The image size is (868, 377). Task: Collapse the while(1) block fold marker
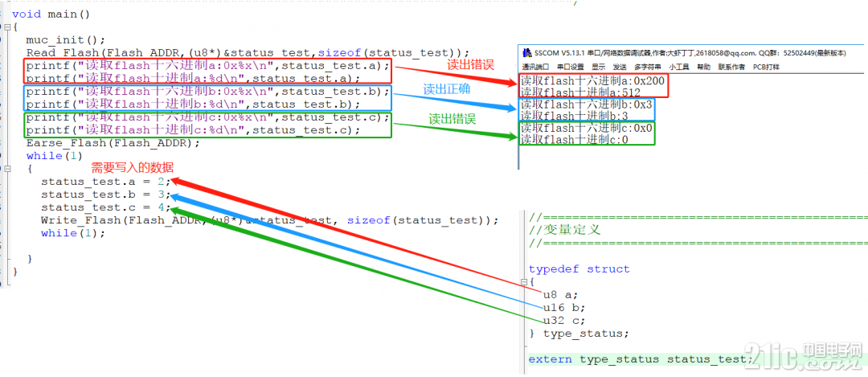tap(6, 169)
